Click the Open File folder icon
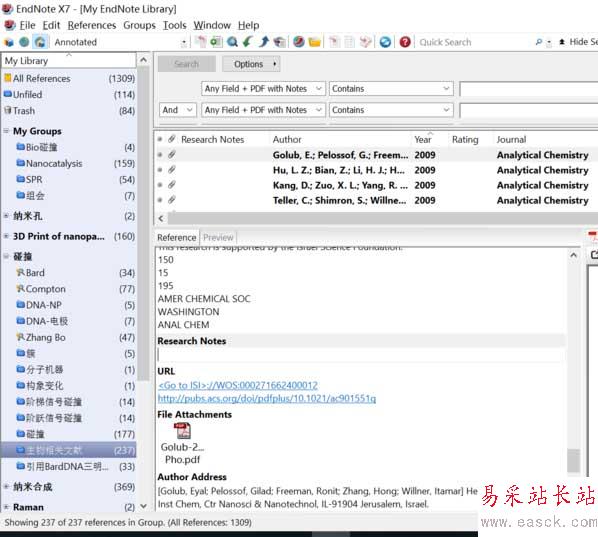Viewport: 598px width, 537px height. tap(315, 42)
